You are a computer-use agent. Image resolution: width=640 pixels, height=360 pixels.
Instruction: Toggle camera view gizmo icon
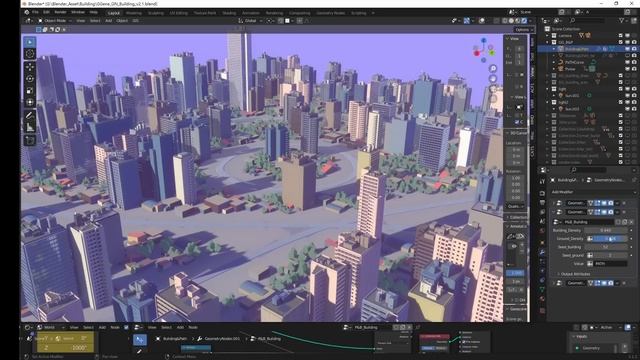point(493,89)
